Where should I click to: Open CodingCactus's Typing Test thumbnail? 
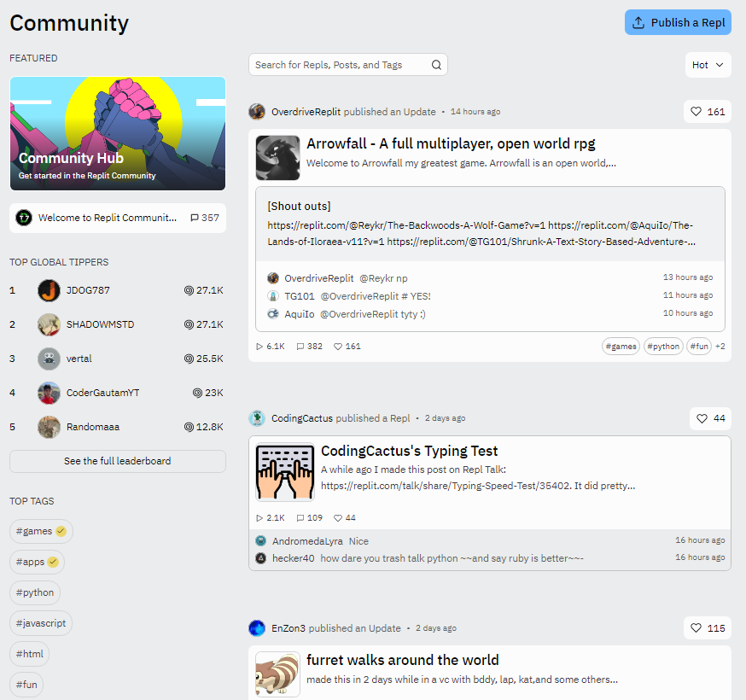285,472
